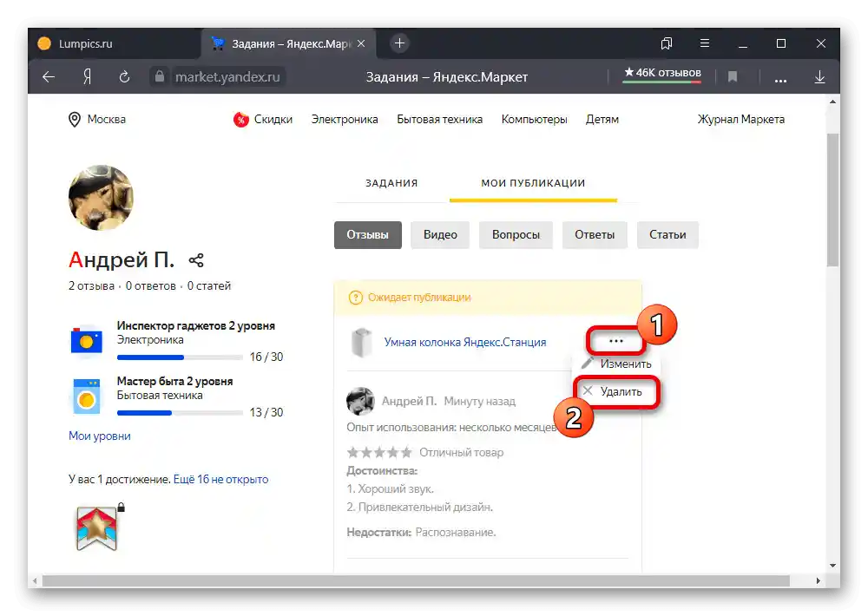Click the five-star review rating

pyautogui.click(x=379, y=453)
